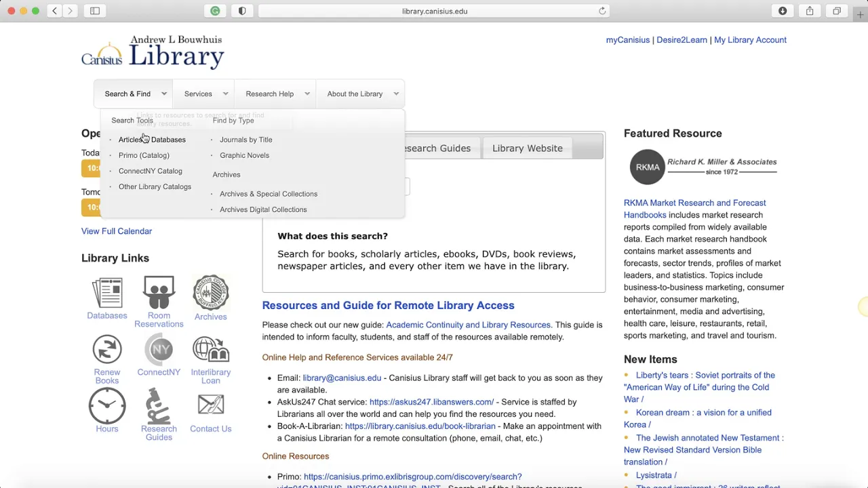
Task: Select Archives & Special Collections in the menu
Action: pyautogui.click(x=269, y=194)
